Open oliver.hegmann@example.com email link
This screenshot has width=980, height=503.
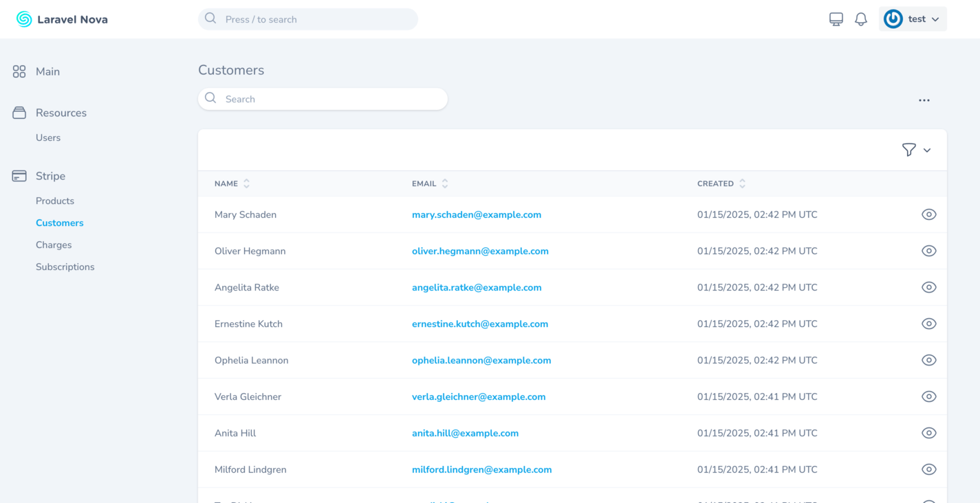tap(480, 251)
